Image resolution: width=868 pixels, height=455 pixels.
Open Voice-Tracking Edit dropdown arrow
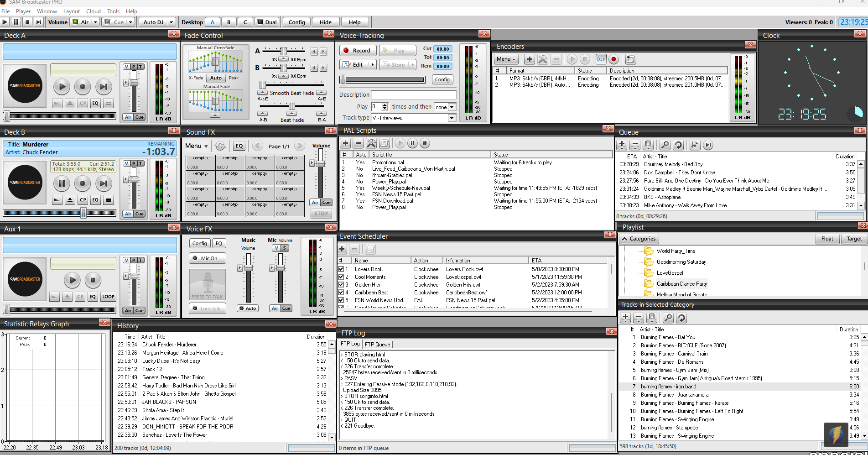[x=372, y=65]
